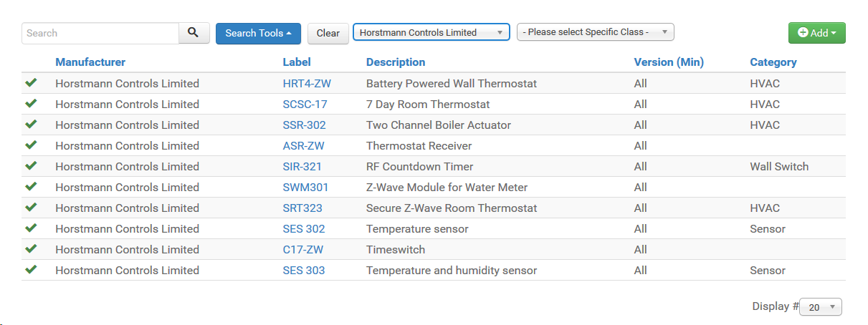Open the SCSC-17 device entry
The height and width of the screenshot is (325, 868).
pos(305,104)
